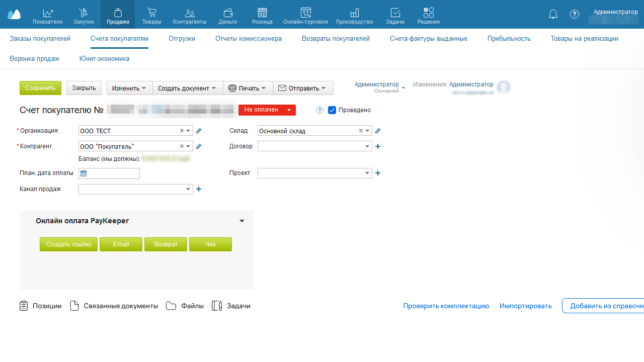Screen dimensions: 644x362
Task: Switch to Отгрузки tab
Action: (x=182, y=38)
